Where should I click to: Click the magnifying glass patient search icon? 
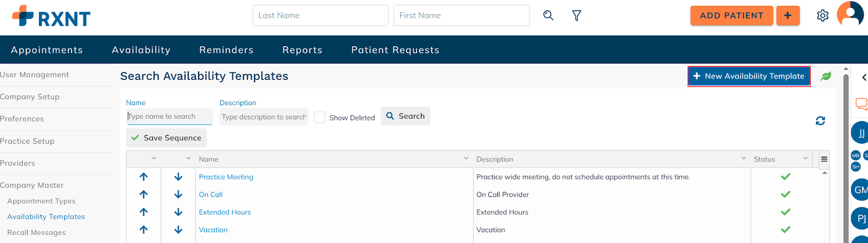[x=548, y=16]
